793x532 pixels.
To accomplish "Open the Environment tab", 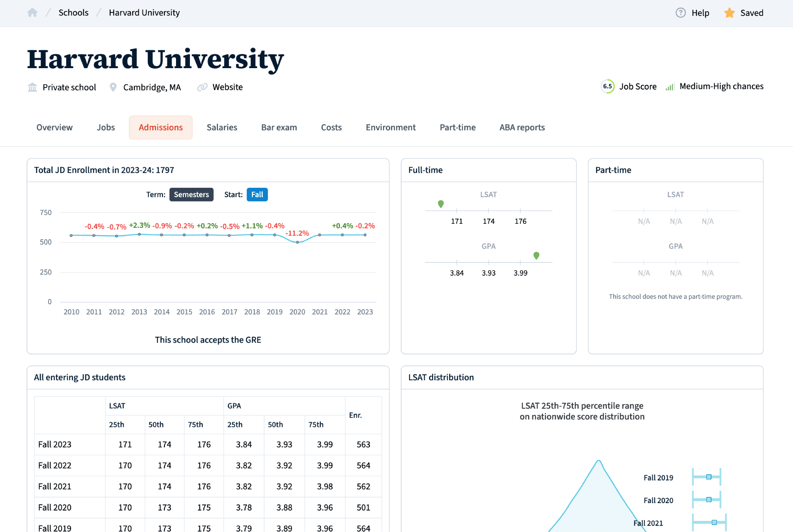I will pos(391,128).
